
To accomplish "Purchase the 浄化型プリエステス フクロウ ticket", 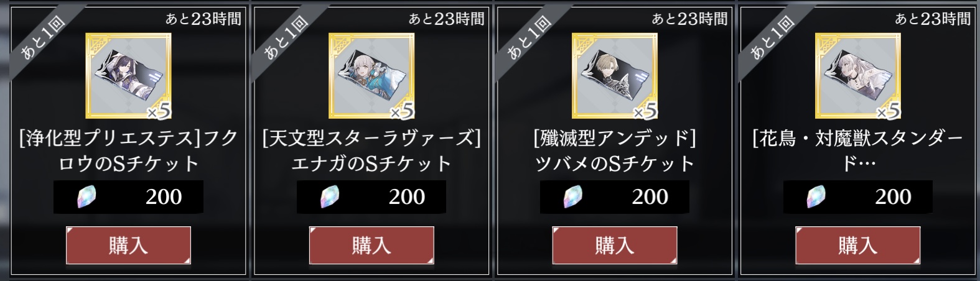I will tap(128, 245).
